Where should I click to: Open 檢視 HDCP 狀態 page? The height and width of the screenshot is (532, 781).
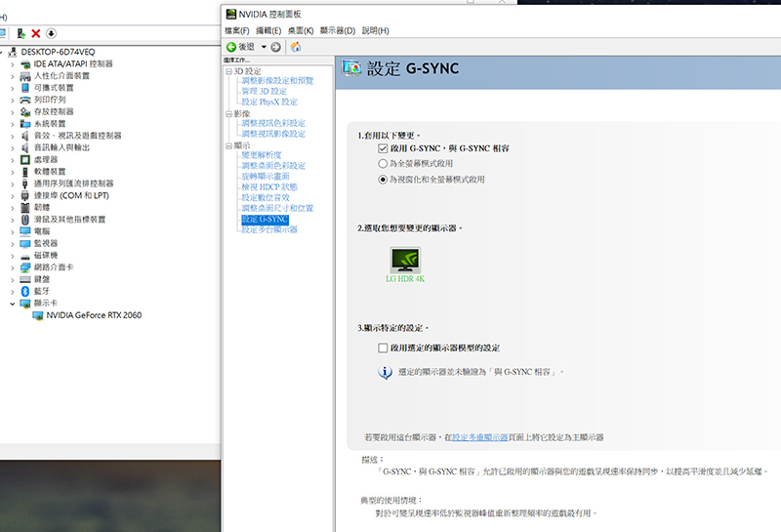click(x=269, y=186)
